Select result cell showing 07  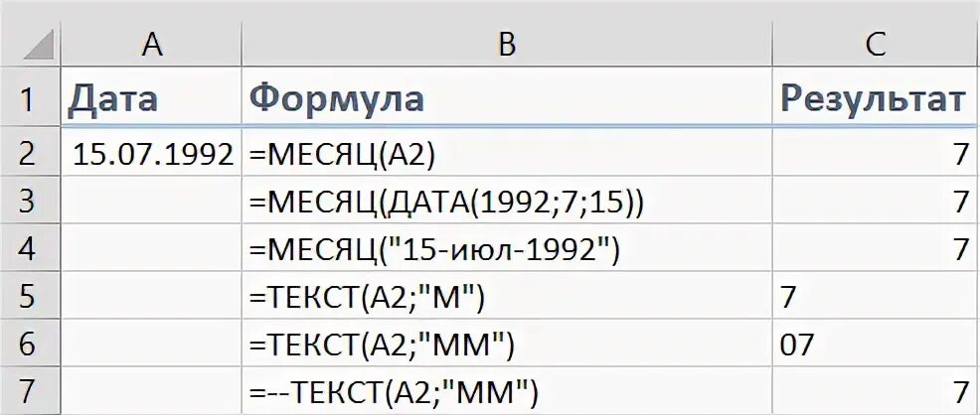pos(875,346)
